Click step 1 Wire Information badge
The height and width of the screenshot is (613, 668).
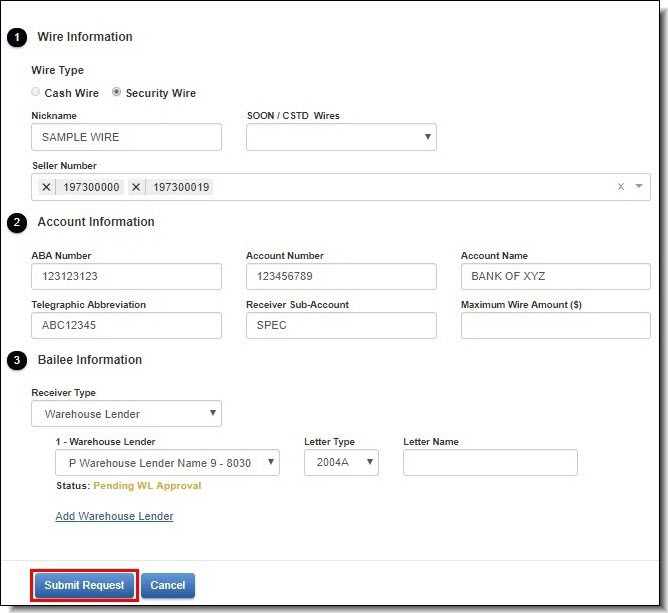(17, 37)
